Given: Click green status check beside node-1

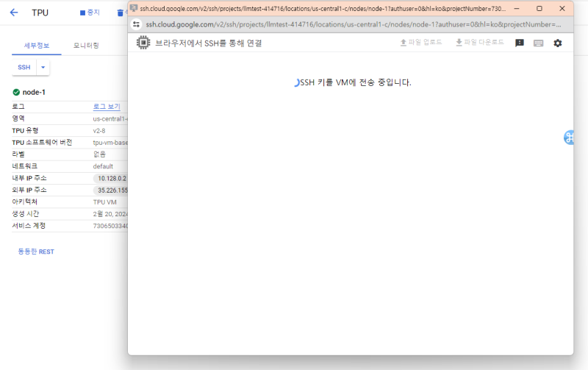Looking at the screenshot, I should (x=16, y=92).
